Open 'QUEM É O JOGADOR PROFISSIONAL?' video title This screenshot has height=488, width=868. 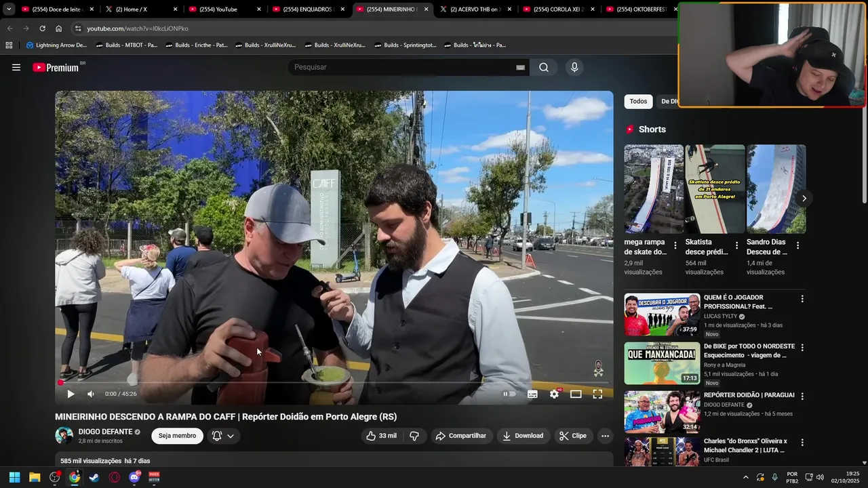click(738, 302)
